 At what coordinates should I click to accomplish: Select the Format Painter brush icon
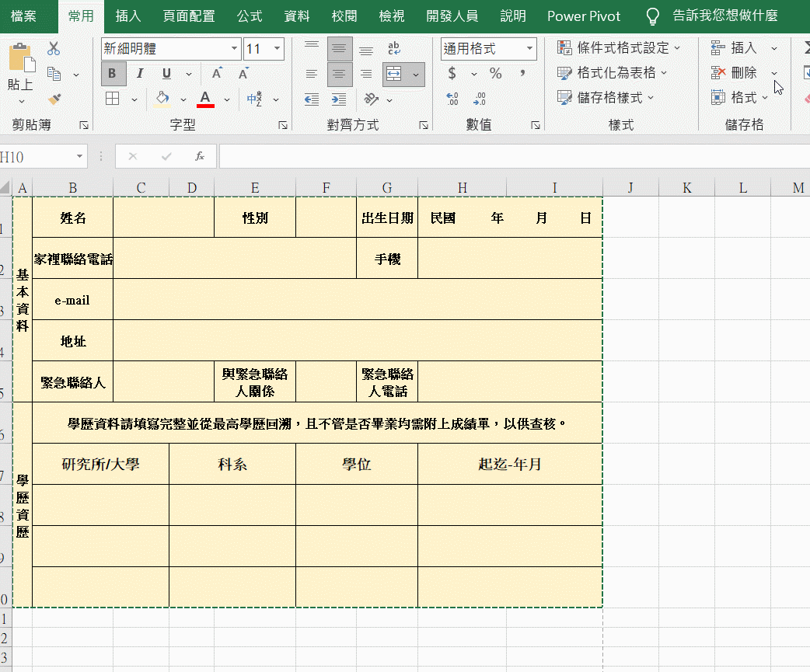(x=54, y=99)
